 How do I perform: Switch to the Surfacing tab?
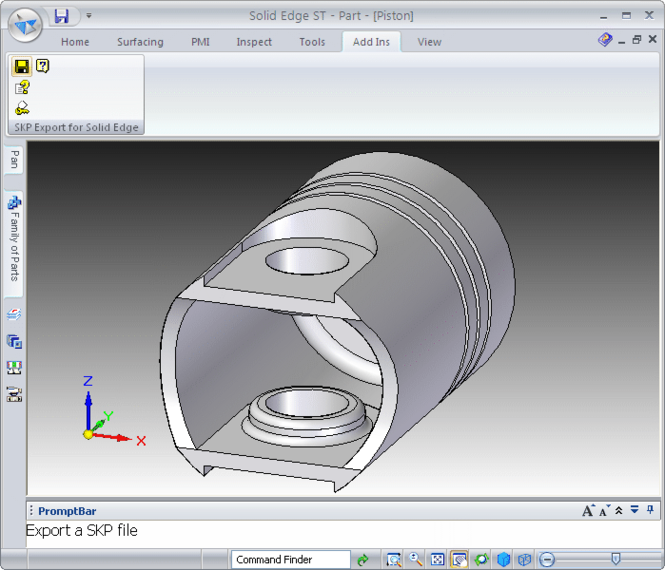pos(140,42)
